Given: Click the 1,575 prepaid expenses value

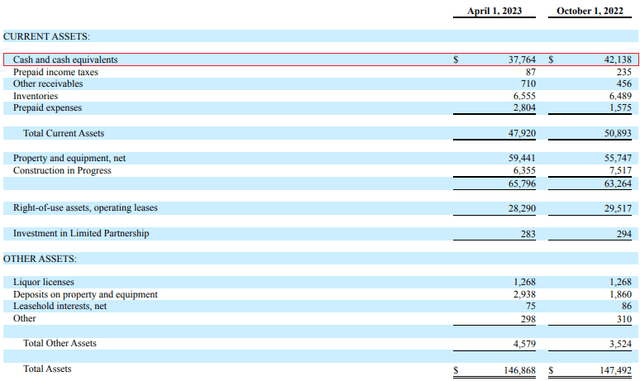Looking at the screenshot, I should pos(620,108).
